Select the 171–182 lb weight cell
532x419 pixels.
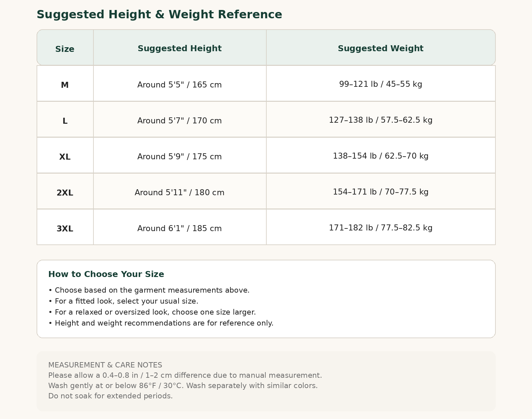381,228
